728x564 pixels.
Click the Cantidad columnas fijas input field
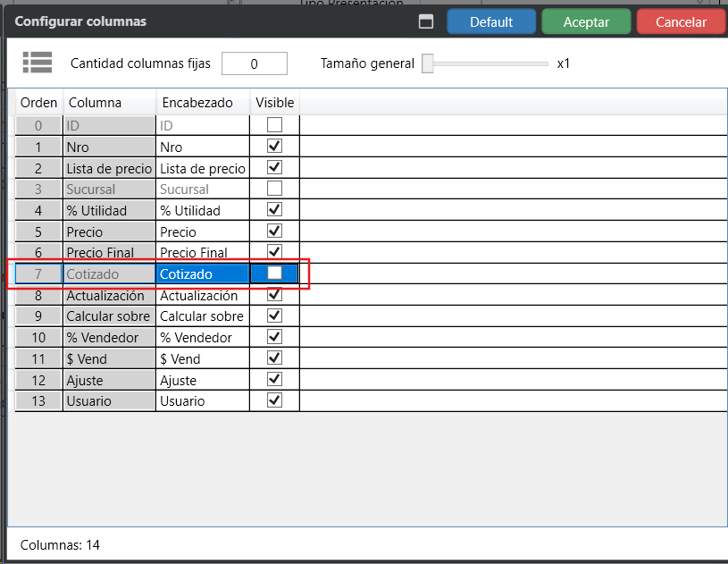coord(254,63)
